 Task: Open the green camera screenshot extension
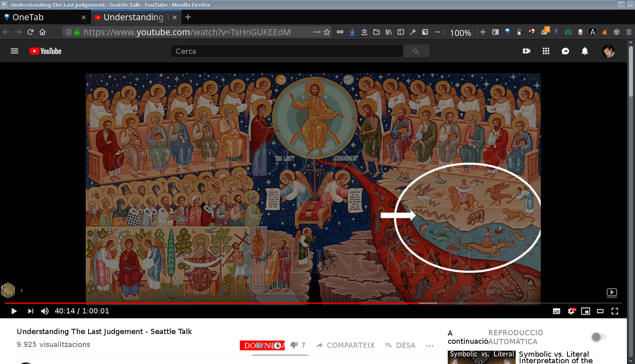568,32
